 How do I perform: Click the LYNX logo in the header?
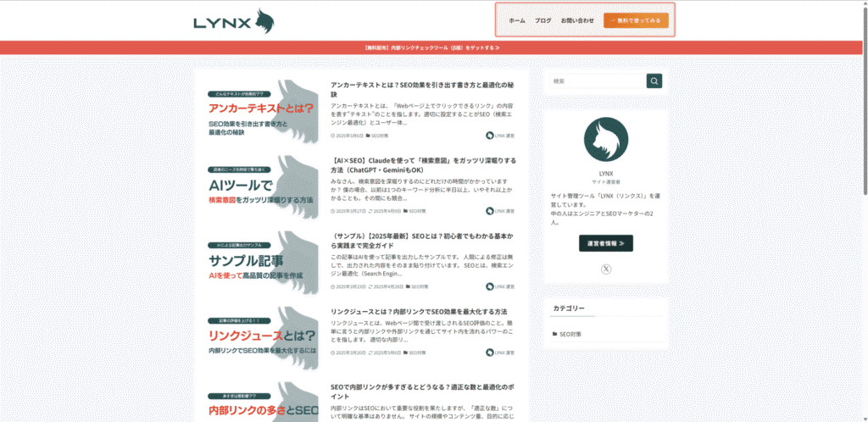point(234,21)
